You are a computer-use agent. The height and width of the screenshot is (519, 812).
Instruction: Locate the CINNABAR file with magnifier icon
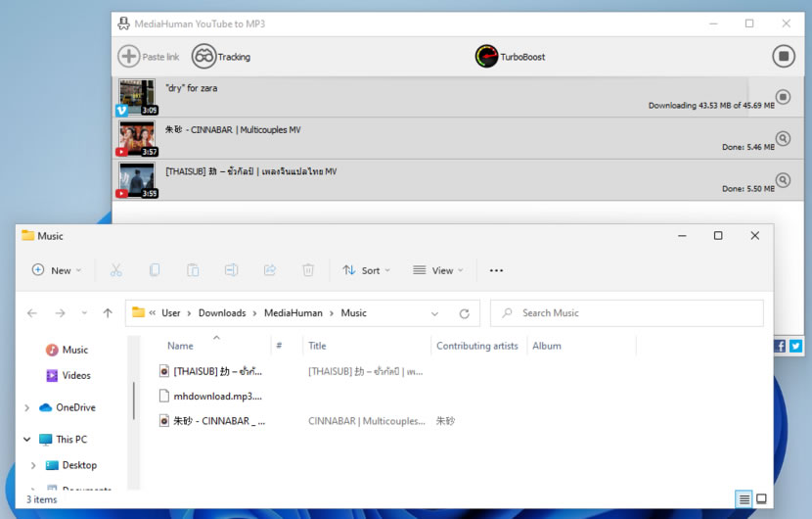tap(783, 138)
